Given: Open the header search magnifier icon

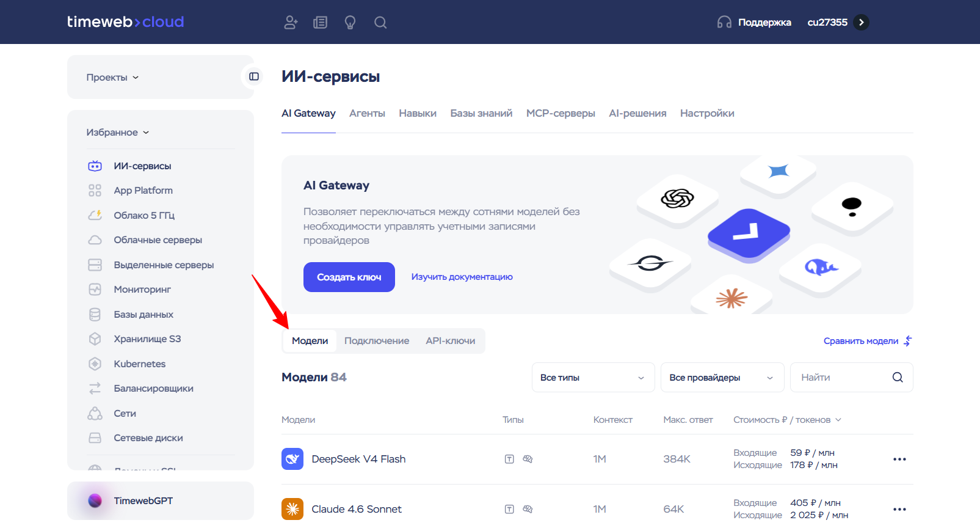Looking at the screenshot, I should [x=380, y=23].
